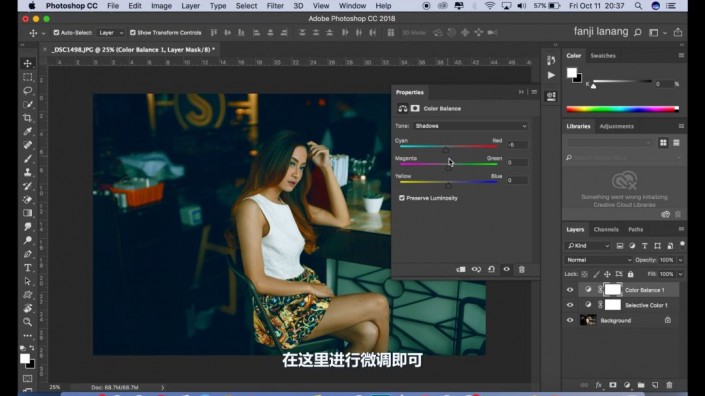The width and height of the screenshot is (705, 396).
Task: Select the Rectangular Marquee tool
Action: pos(27,77)
